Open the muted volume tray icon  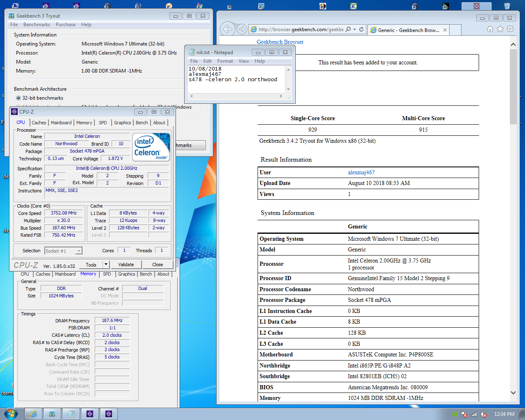[484, 414]
